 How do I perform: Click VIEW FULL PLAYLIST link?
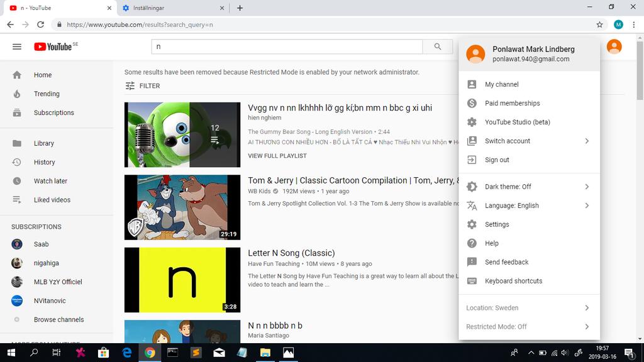click(x=277, y=156)
